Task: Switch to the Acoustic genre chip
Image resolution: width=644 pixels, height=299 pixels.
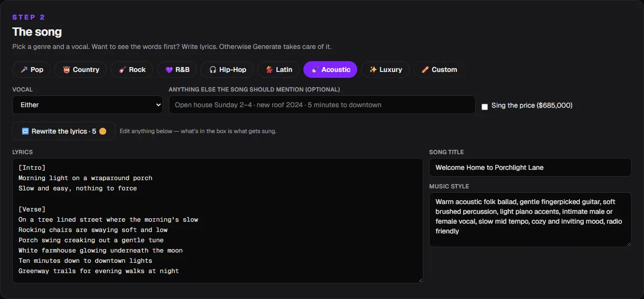Action: (x=330, y=69)
